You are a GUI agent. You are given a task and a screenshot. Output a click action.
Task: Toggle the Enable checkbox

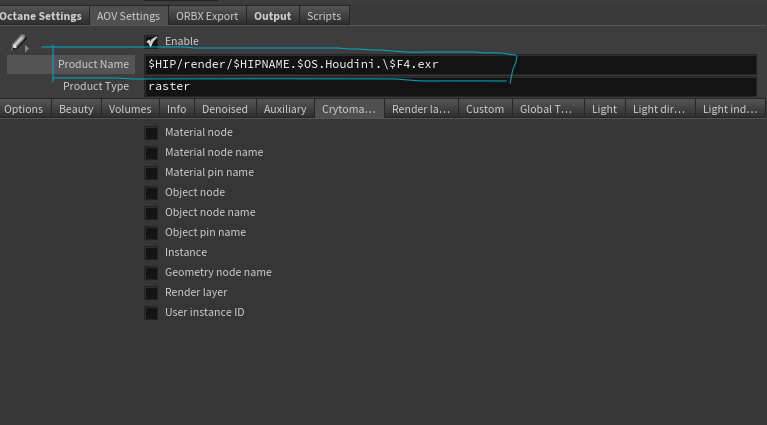click(152, 41)
